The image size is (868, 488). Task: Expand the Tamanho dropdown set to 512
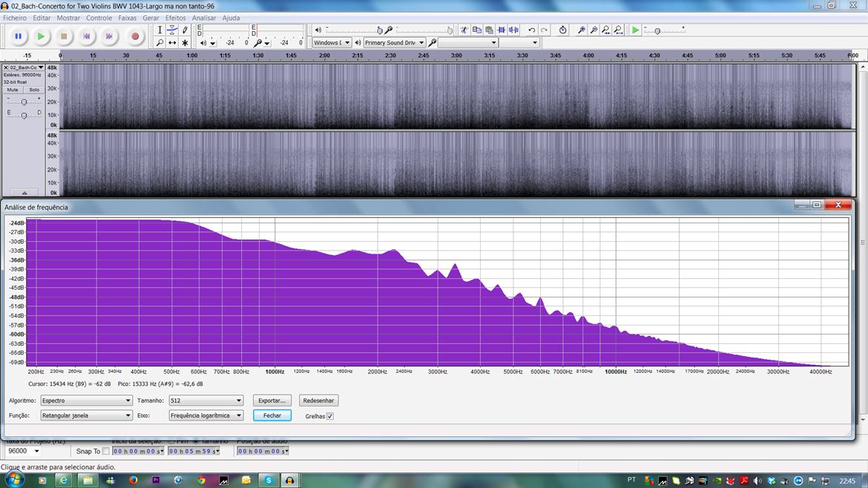click(x=206, y=400)
